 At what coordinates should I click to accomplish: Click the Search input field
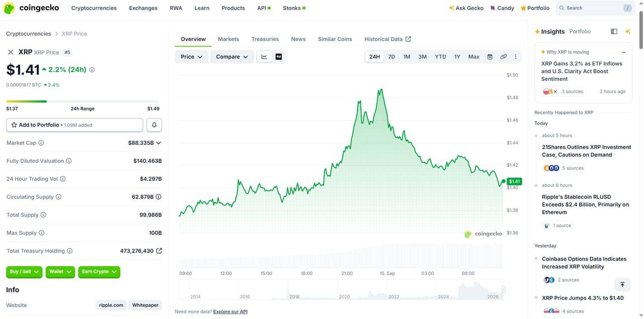pos(594,8)
